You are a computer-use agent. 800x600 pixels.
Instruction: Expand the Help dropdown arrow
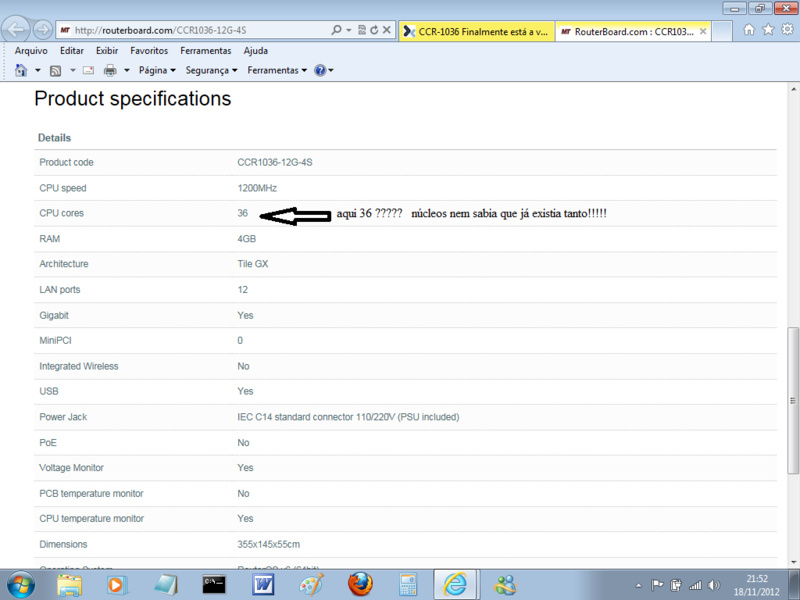click(331, 70)
